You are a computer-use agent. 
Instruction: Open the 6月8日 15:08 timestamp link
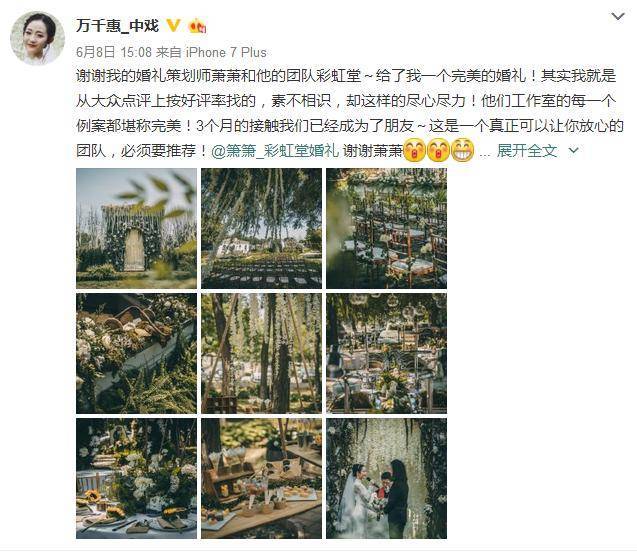coord(114,52)
